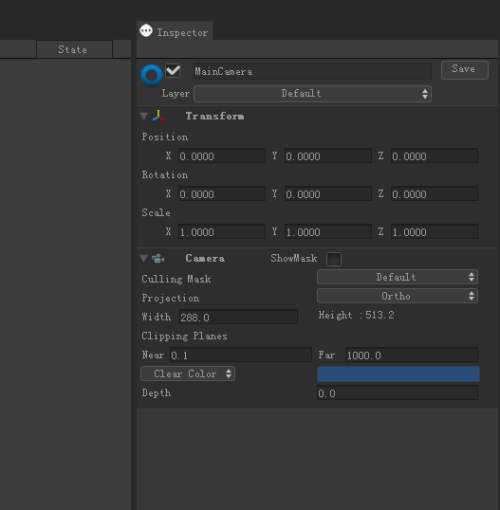The image size is (500, 510).
Task: Click the Camera section title
Action: pos(205,258)
